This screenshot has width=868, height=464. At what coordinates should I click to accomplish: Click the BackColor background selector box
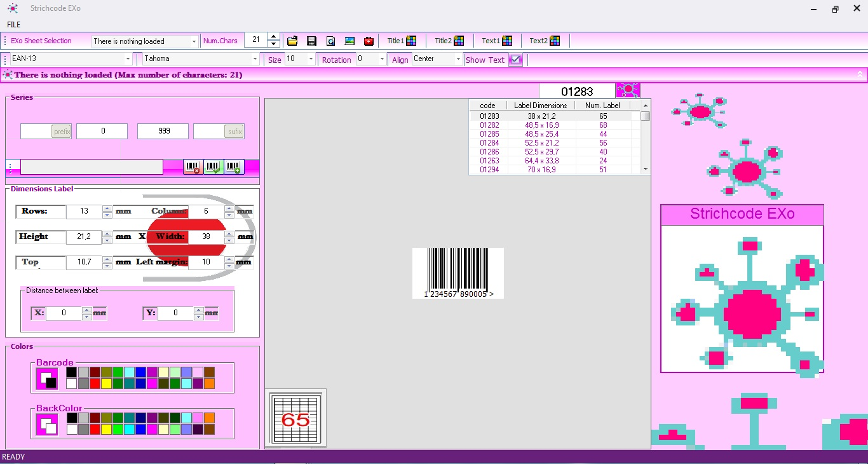pos(46,425)
